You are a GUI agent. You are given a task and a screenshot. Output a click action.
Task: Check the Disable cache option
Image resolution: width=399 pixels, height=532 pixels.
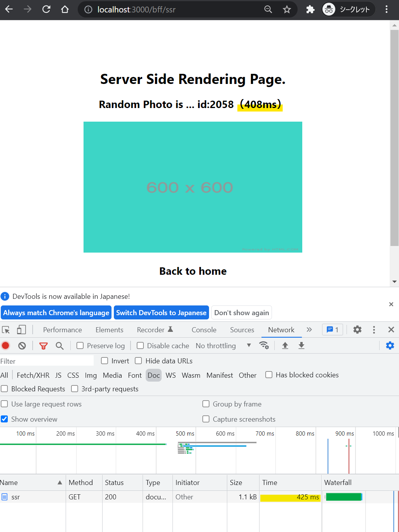click(x=140, y=345)
